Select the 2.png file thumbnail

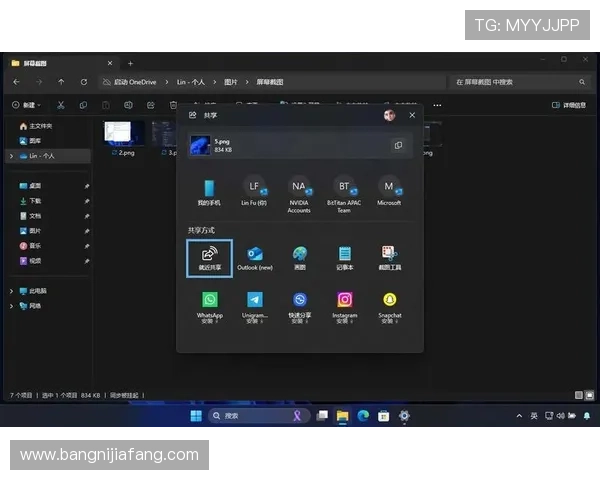coord(125,137)
